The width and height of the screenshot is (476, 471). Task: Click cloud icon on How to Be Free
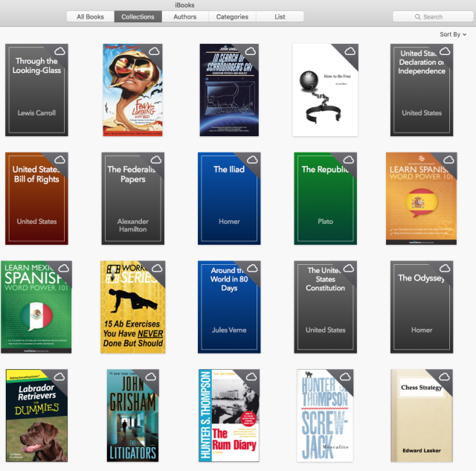350,51
